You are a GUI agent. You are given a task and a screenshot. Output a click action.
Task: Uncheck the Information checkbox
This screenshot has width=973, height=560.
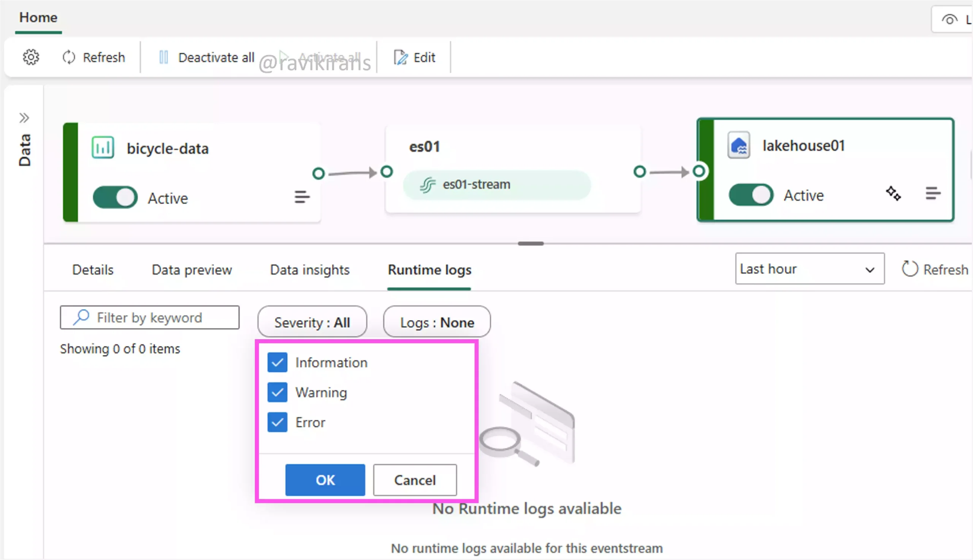277,363
